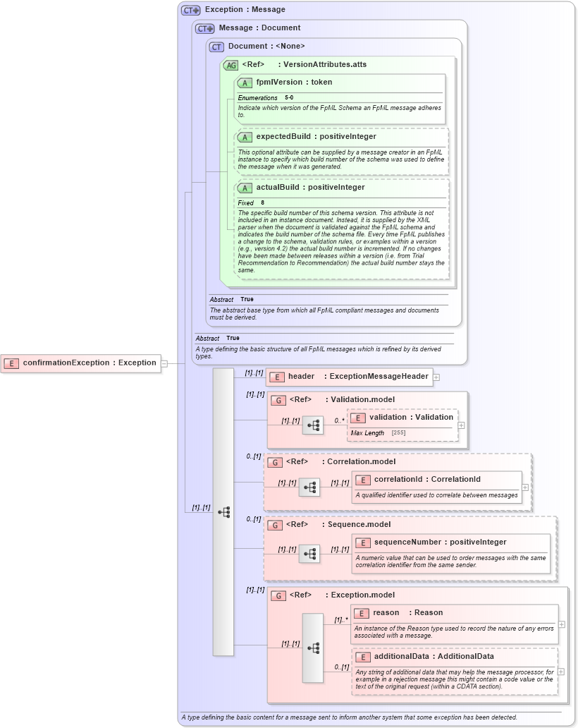Expand the header ExceptionMessageHeader element
Screen dimensions: 578x728
click(x=436, y=377)
